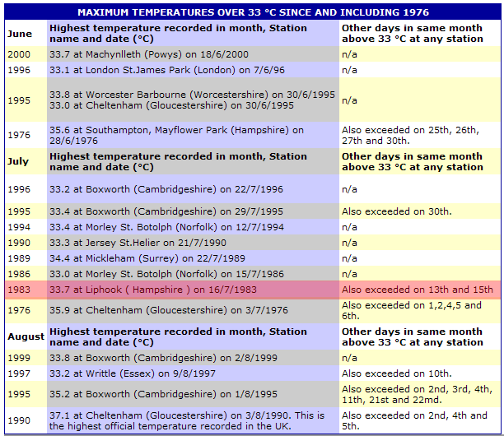Click 'Also exceeded on 2nd, 4th and 5th'

(417, 420)
